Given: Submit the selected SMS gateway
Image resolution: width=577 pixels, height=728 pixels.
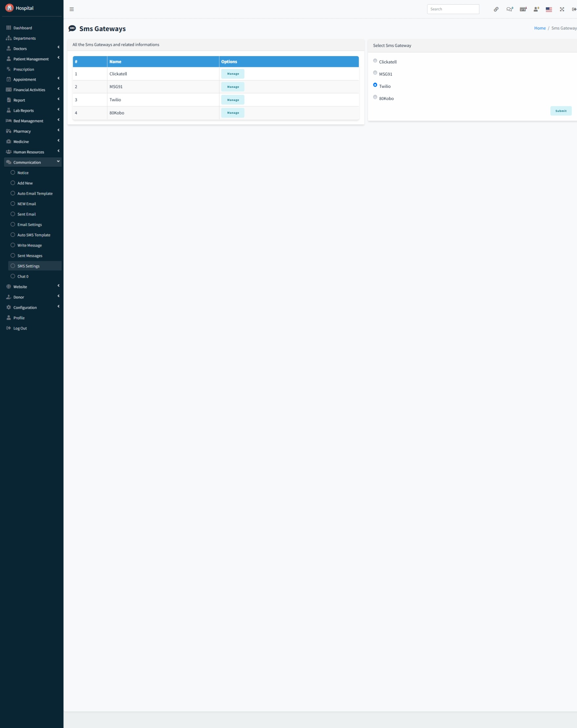Looking at the screenshot, I should pyautogui.click(x=561, y=111).
